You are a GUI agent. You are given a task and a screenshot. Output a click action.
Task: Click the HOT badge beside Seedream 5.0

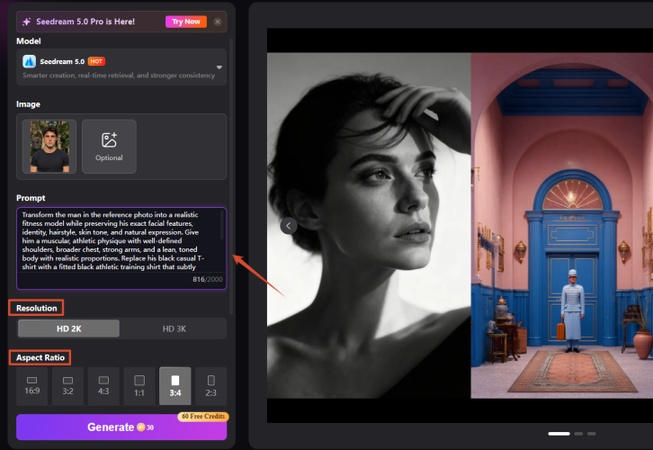pos(96,62)
